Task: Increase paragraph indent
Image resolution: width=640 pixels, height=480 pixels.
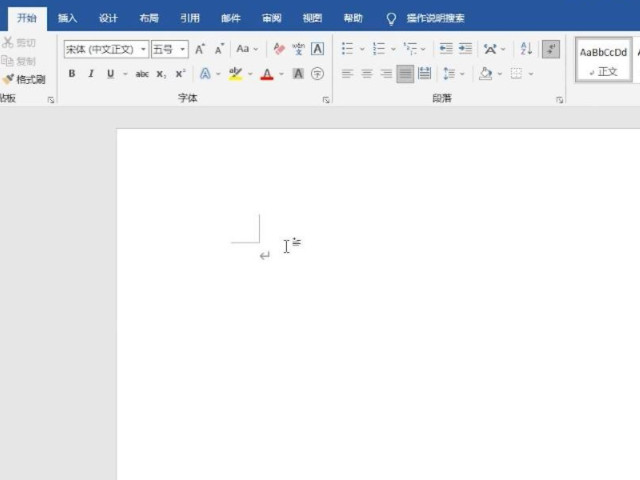Action: pyautogui.click(x=465, y=49)
